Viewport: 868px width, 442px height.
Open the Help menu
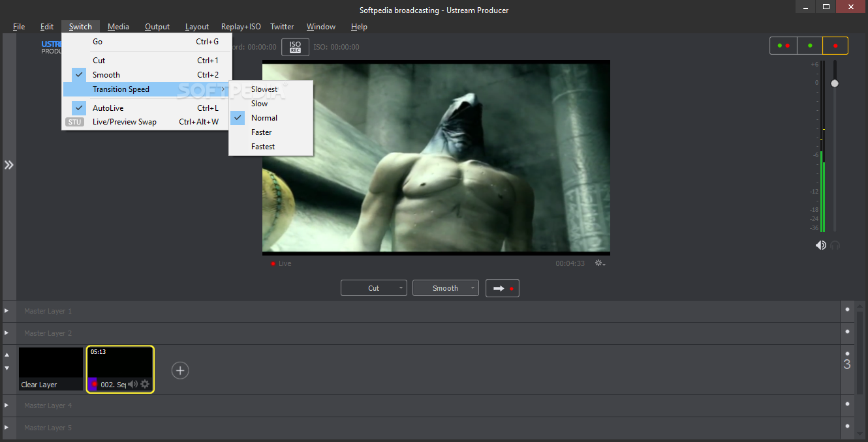tap(359, 27)
